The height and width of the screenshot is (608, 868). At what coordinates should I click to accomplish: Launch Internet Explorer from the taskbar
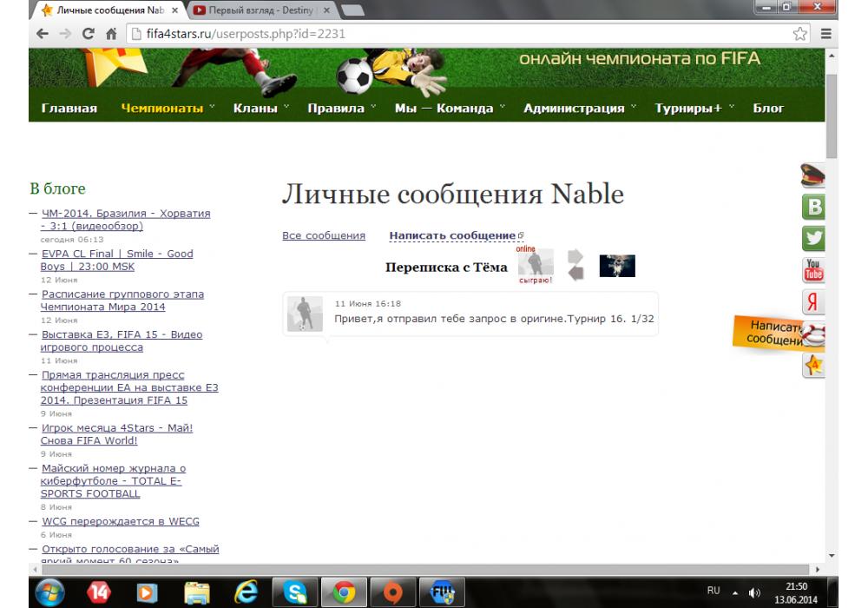(x=246, y=592)
